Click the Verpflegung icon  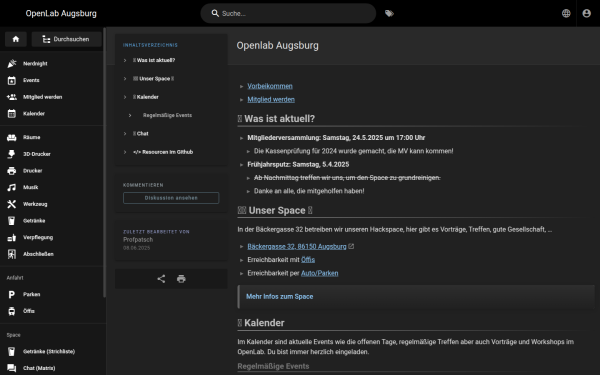(x=12, y=237)
